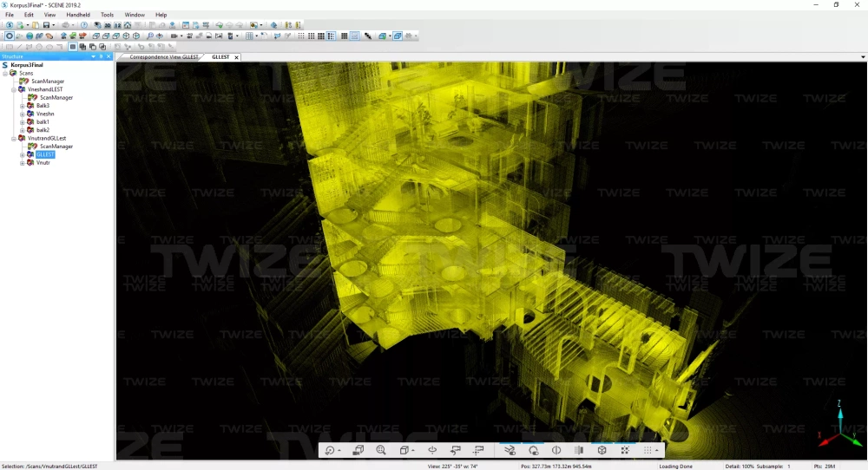The width and height of the screenshot is (868, 470).
Task: Click the Save icon in the top toolbar
Action: coord(46,25)
